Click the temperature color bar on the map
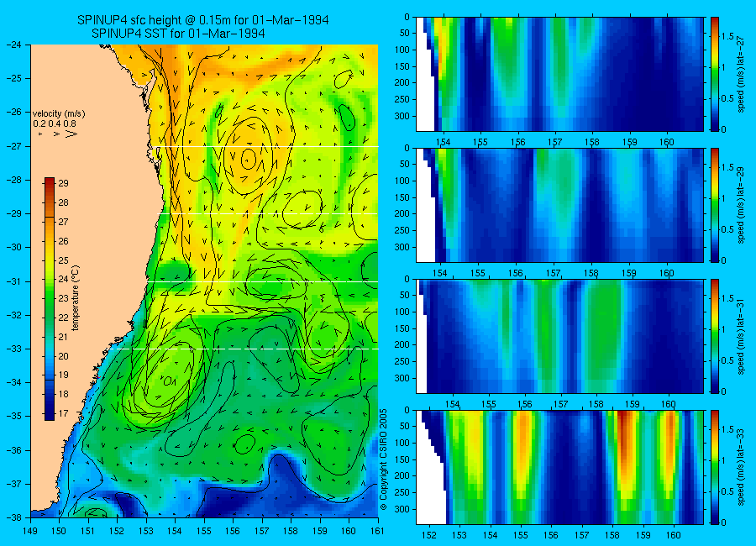The height and width of the screenshot is (546, 756). pyautogui.click(x=50, y=298)
